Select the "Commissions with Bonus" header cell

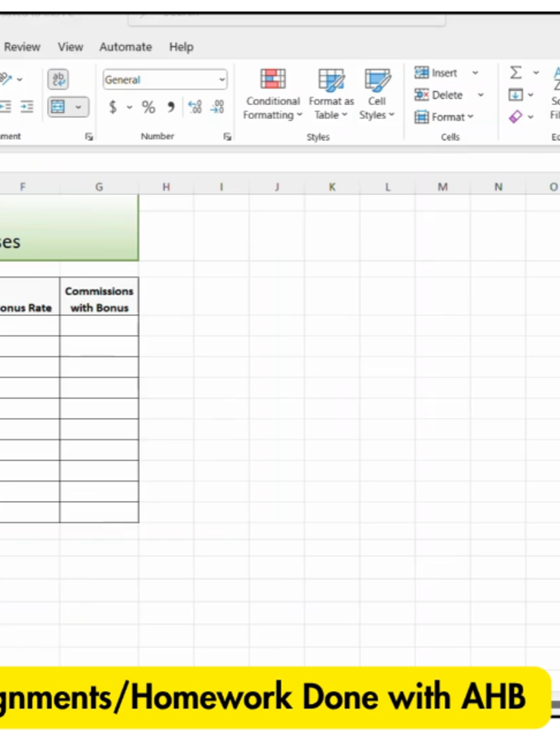pos(99,296)
